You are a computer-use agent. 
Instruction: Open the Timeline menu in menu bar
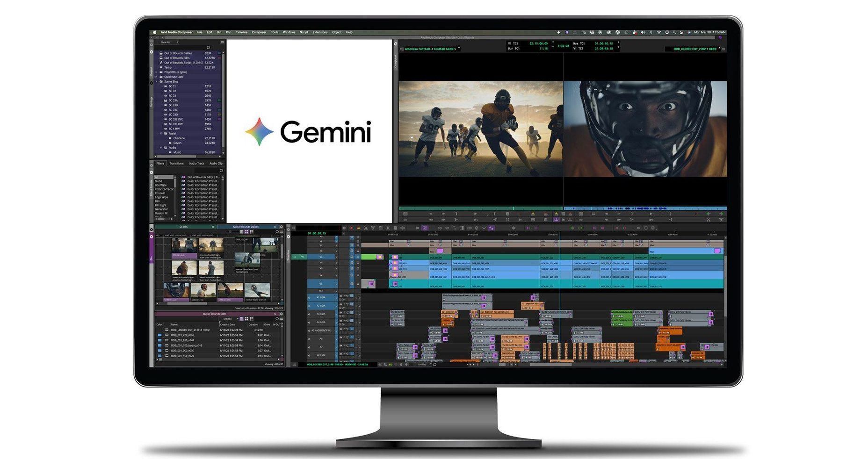click(x=241, y=32)
